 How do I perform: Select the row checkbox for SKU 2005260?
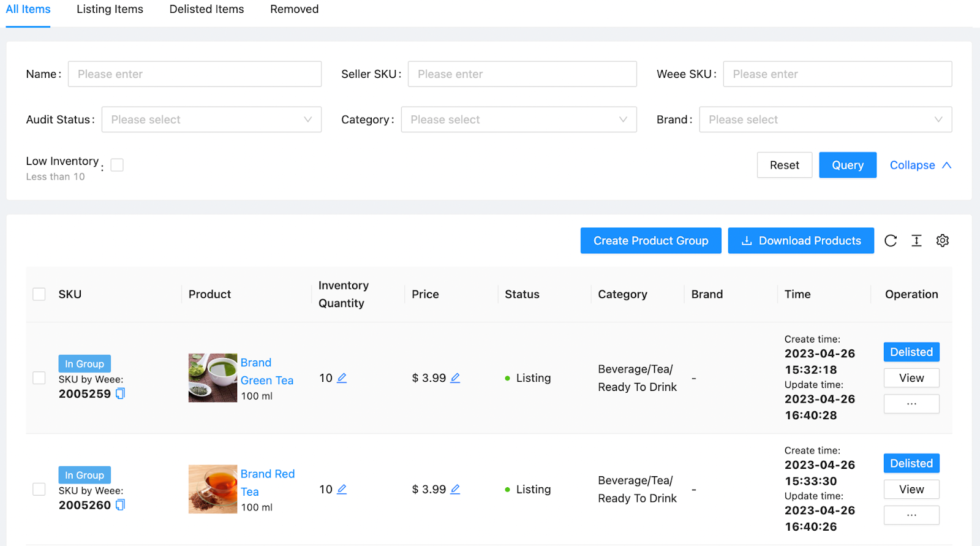(x=39, y=489)
